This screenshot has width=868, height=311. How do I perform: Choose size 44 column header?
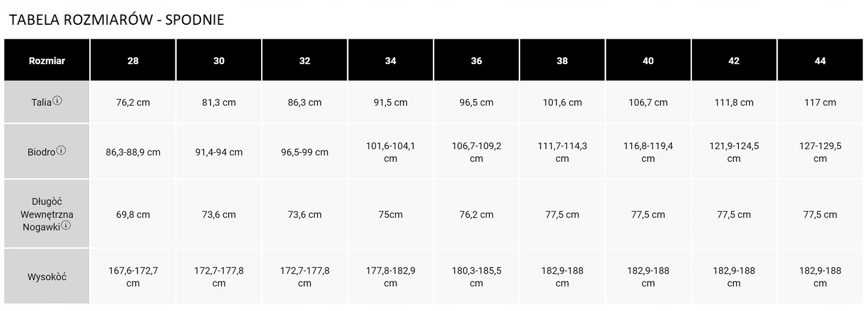point(820,60)
